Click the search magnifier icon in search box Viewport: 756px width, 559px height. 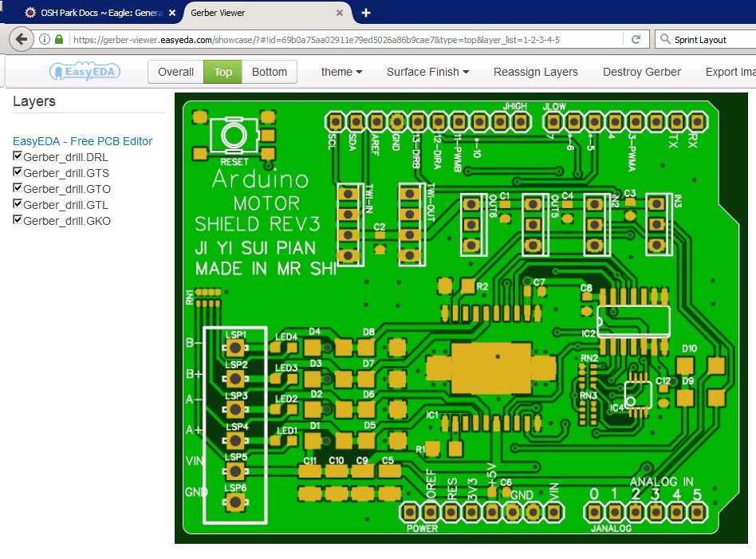pos(665,39)
